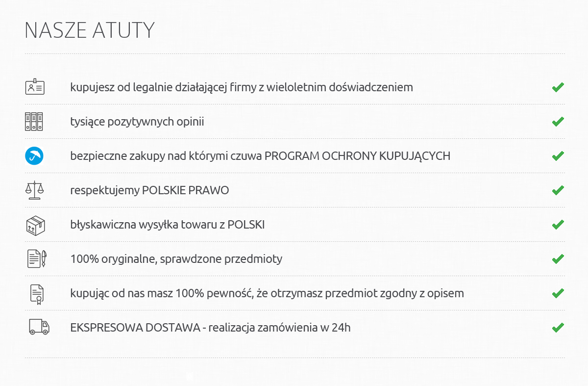Click green checkmark for EKSPRESOWA DOSTAWA row
Screen dimensions: 588x386
tap(558, 328)
